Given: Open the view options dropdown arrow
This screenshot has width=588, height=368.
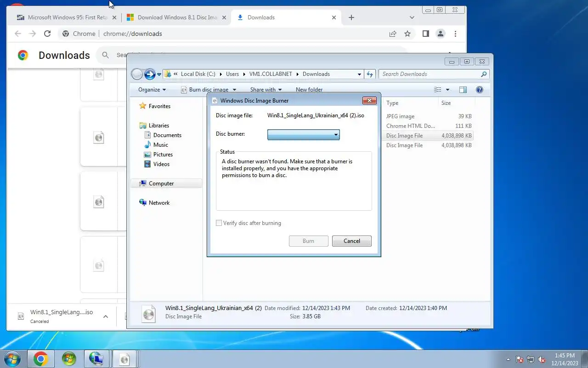Looking at the screenshot, I should (x=448, y=90).
